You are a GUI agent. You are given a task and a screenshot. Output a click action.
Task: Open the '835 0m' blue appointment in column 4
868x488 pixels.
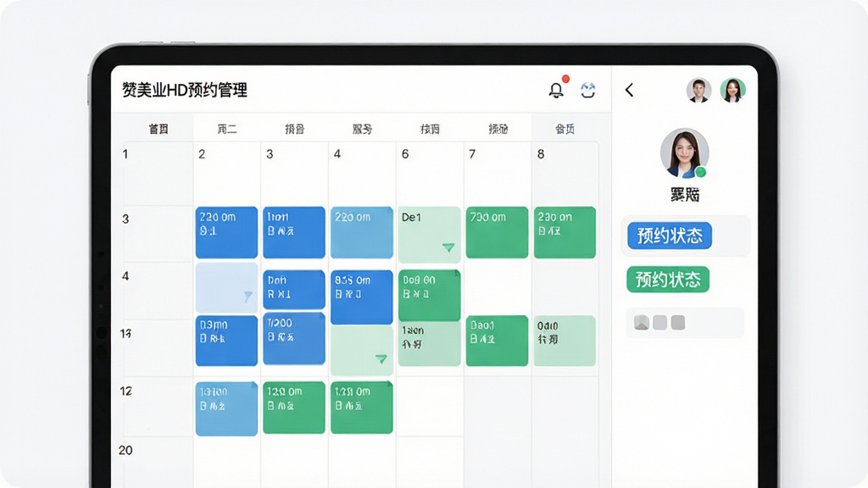[361, 297]
